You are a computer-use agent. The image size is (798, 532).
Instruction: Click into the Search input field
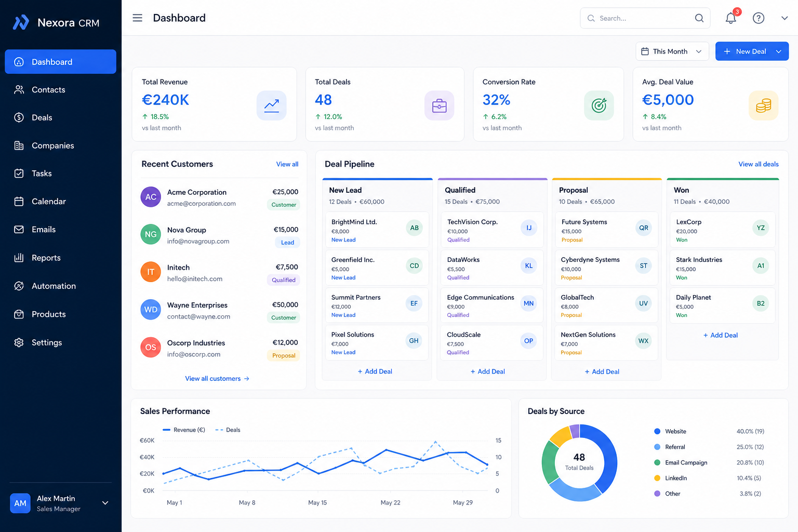coord(644,18)
